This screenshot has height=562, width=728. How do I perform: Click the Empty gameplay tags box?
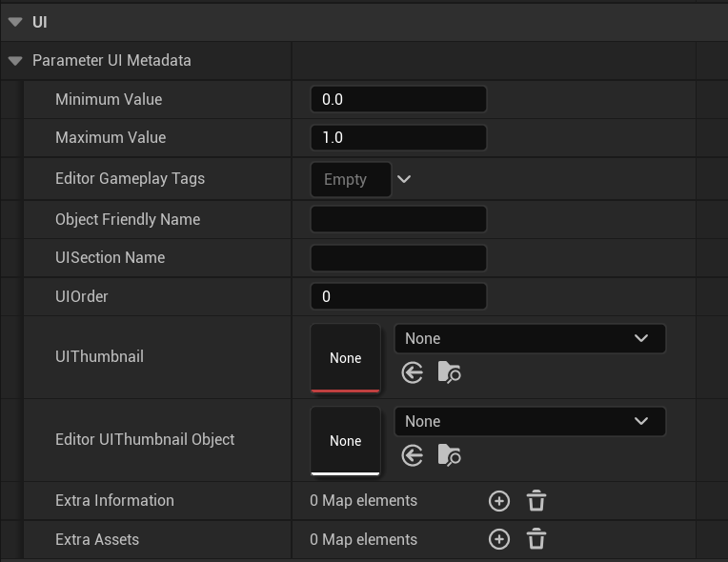[x=351, y=179]
